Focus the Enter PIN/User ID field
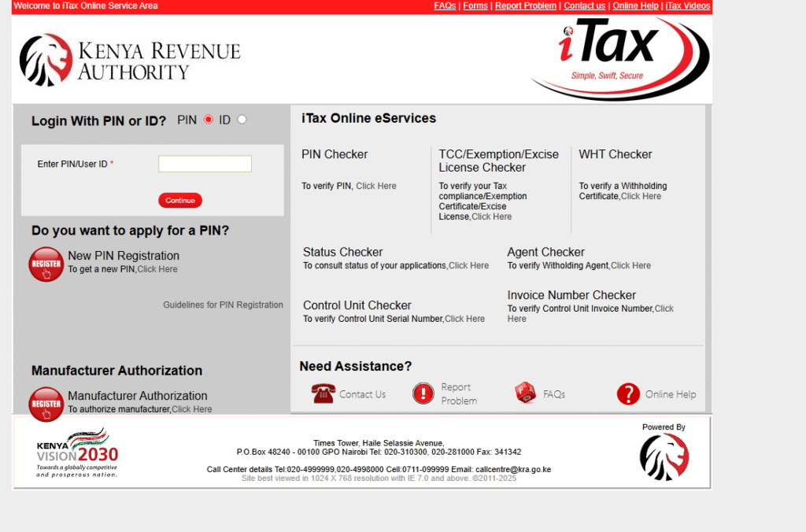 [205, 164]
